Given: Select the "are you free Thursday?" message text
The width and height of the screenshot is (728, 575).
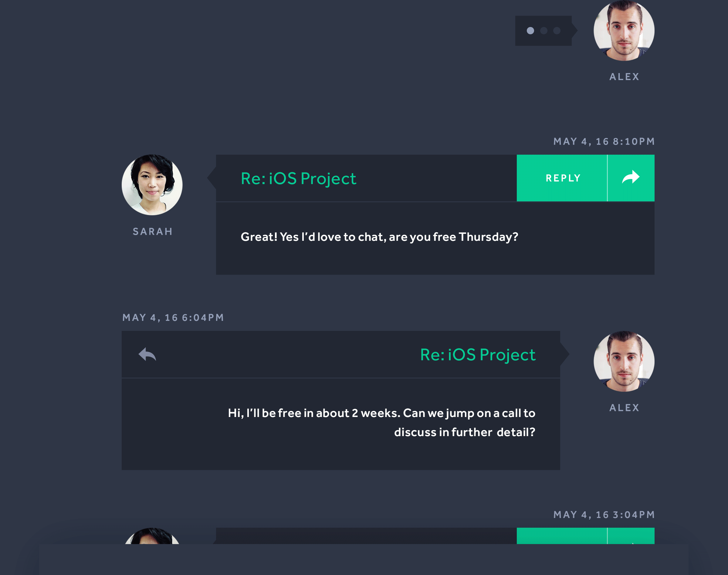Looking at the screenshot, I should point(379,237).
